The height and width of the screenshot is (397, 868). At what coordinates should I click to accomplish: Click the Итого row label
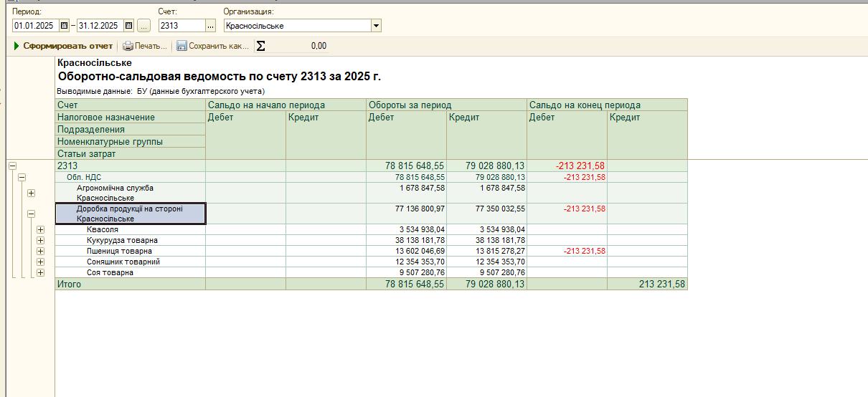click(x=131, y=284)
